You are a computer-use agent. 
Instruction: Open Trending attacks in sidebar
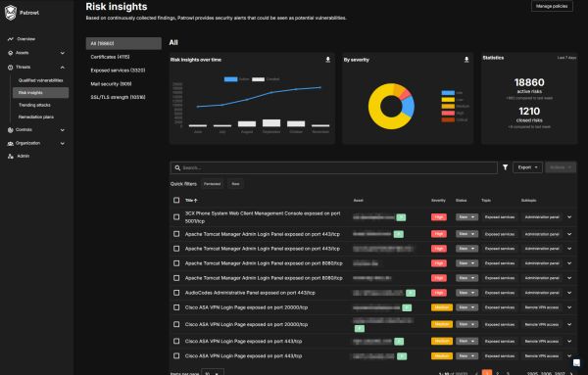coord(34,105)
